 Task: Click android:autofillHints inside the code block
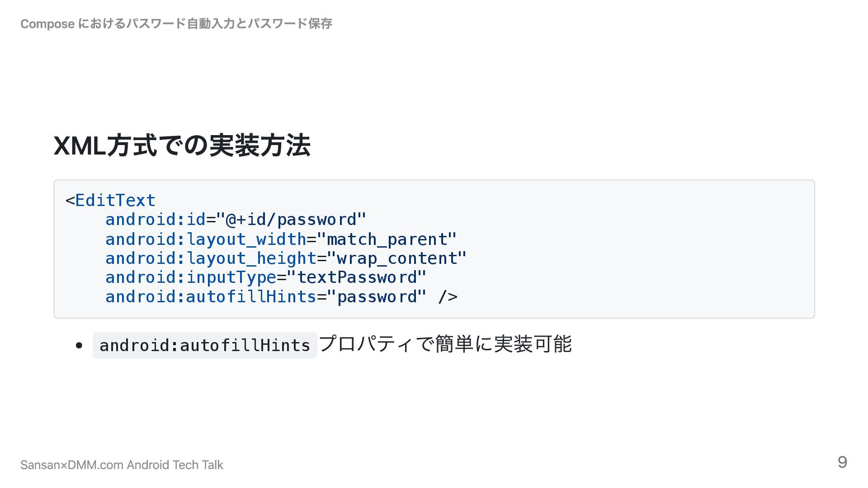pyautogui.click(x=211, y=297)
